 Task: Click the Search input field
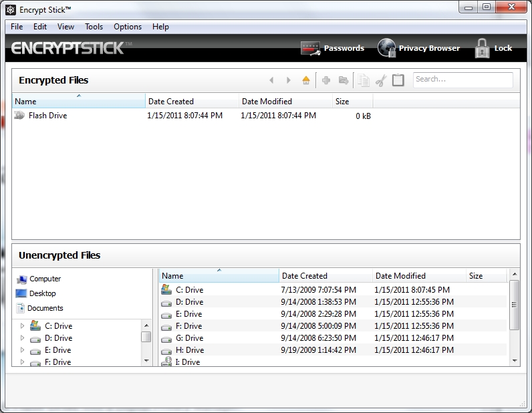(462, 80)
